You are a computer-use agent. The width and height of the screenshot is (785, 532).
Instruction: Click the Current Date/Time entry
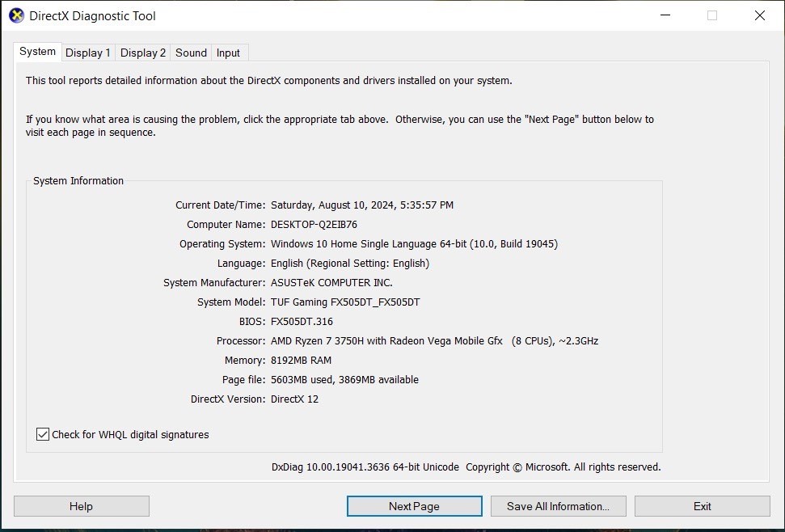[361, 205]
